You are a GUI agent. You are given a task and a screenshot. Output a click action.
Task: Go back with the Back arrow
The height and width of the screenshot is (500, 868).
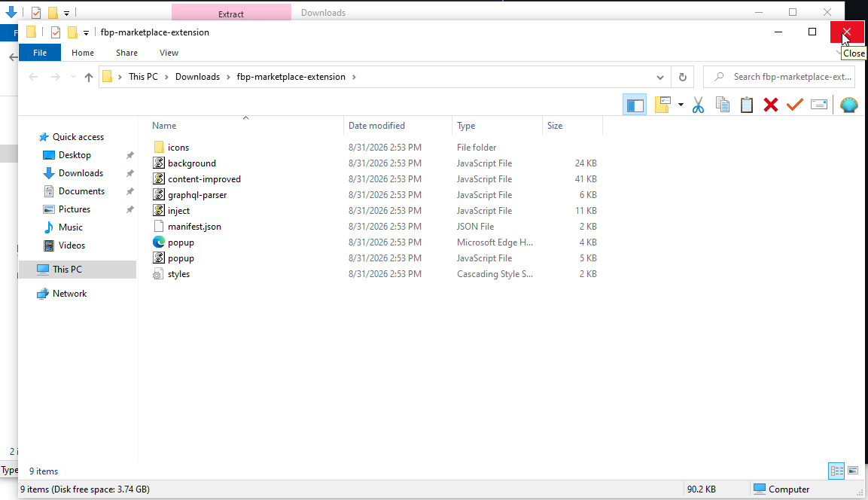tap(33, 77)
